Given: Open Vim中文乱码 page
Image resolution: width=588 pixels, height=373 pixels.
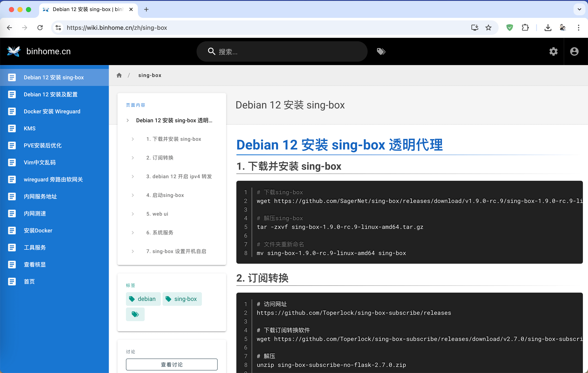Looking at the screenshot, I should coord(54,163).
